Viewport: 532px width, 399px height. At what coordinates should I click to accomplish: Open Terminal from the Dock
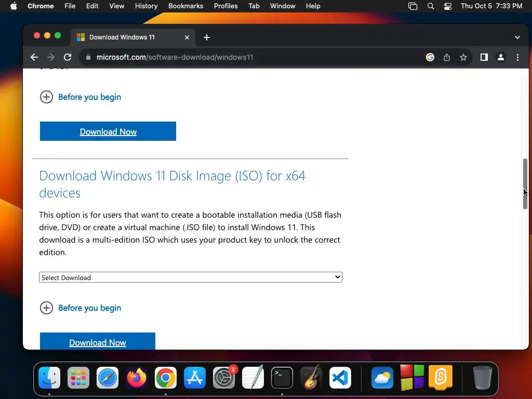point(282,378)
